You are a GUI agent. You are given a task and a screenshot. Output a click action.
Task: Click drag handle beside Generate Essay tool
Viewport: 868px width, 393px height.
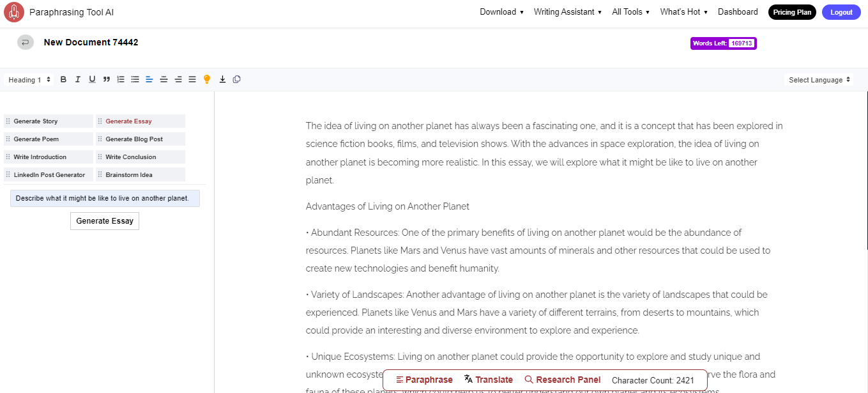(x=100, y=121)
